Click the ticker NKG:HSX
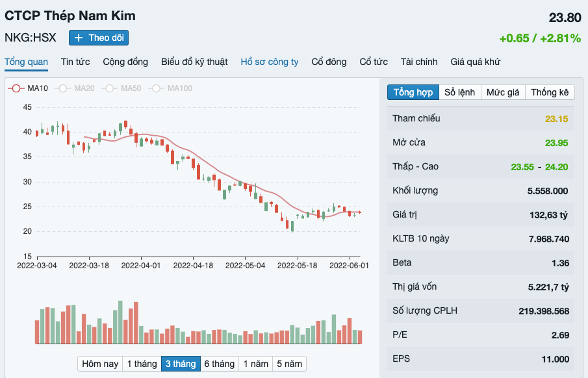 coord(31,38)
